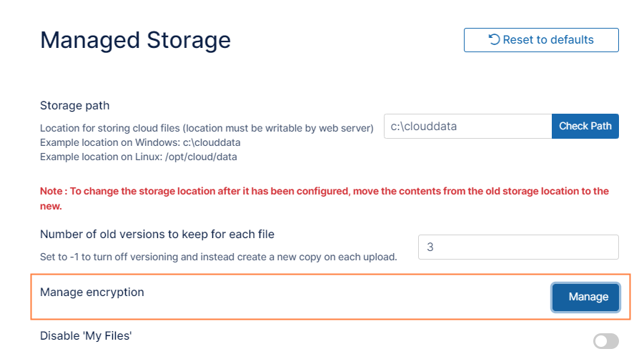Viewport: 644px width, 364px height.
Task: Click the Managed Storage page heading
Action: click(135, 40)
